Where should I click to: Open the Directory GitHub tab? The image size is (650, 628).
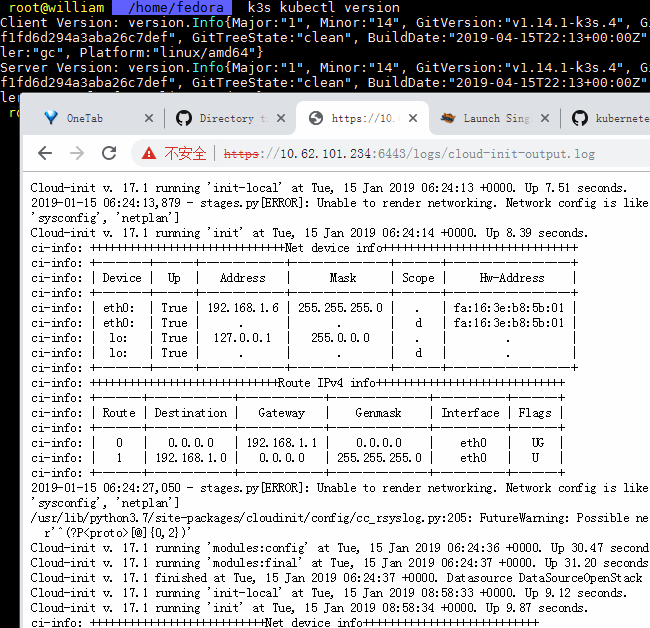tap(230, 118)
